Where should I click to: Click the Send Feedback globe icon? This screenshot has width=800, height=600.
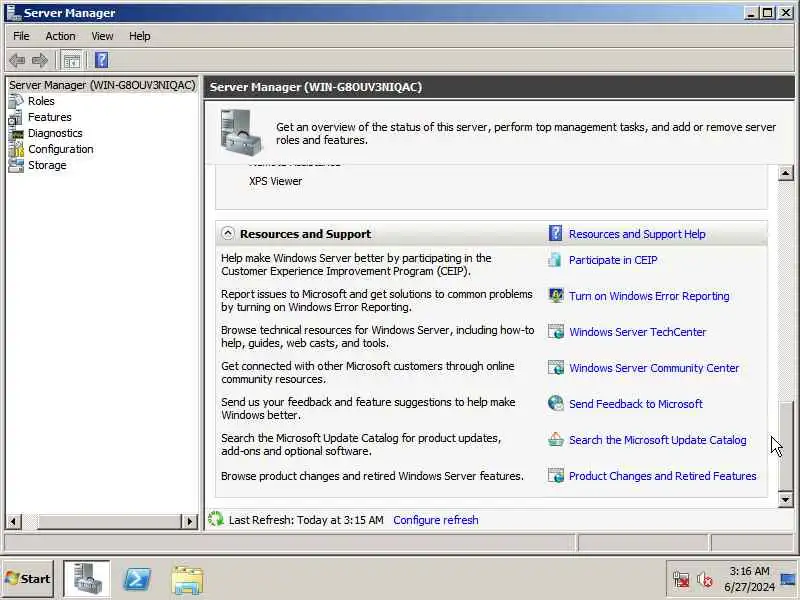coord(556,403)
